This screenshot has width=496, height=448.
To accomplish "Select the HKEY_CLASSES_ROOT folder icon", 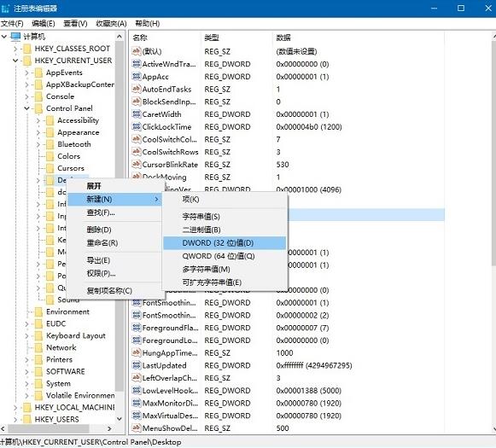I will tap(27, 49).
